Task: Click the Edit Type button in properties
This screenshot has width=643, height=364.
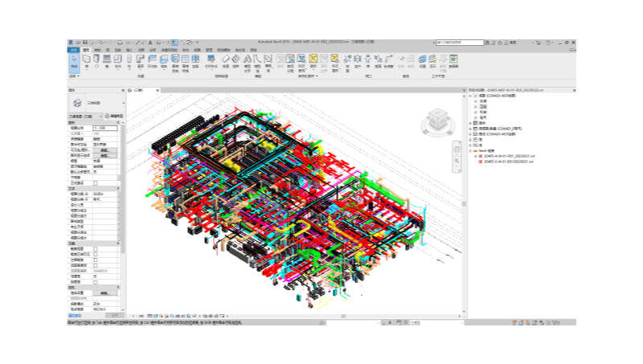Action: click(114, 116)
